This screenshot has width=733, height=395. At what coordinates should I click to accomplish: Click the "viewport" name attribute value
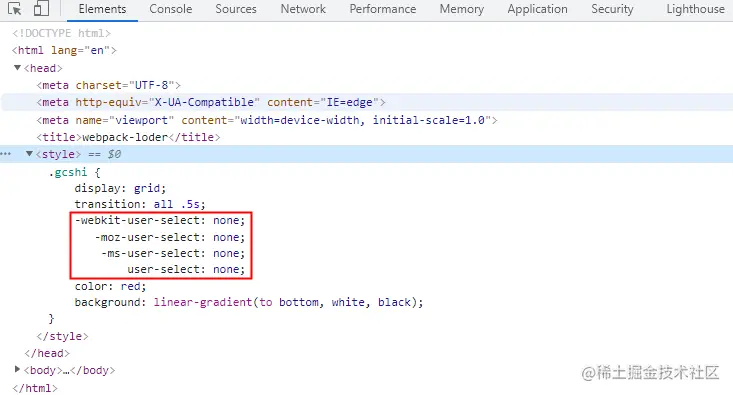[x=142, y=120]
